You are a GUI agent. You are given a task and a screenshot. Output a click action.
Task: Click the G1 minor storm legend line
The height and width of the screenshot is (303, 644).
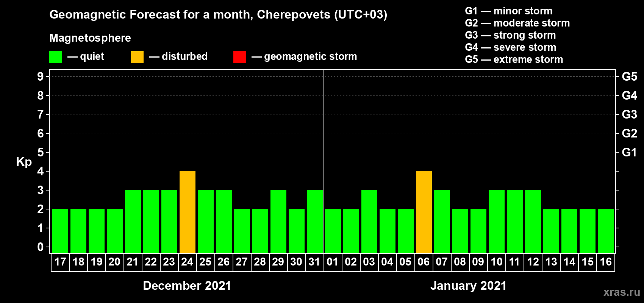coord(509,11)
